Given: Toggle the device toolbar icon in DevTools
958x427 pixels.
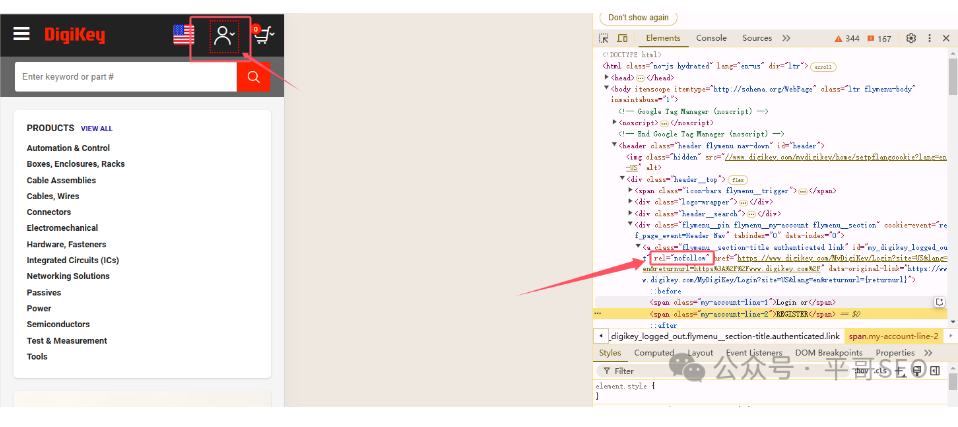Looking at the screenshot, I should (621, 38).
